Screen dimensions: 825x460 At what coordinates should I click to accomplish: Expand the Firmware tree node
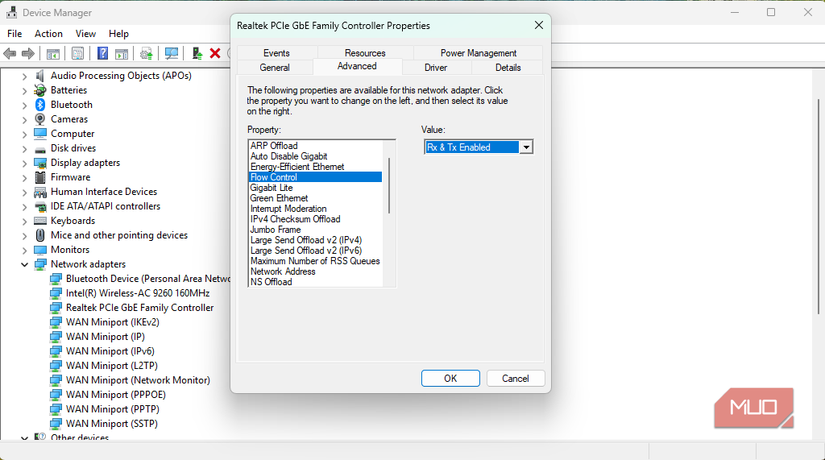24,177
